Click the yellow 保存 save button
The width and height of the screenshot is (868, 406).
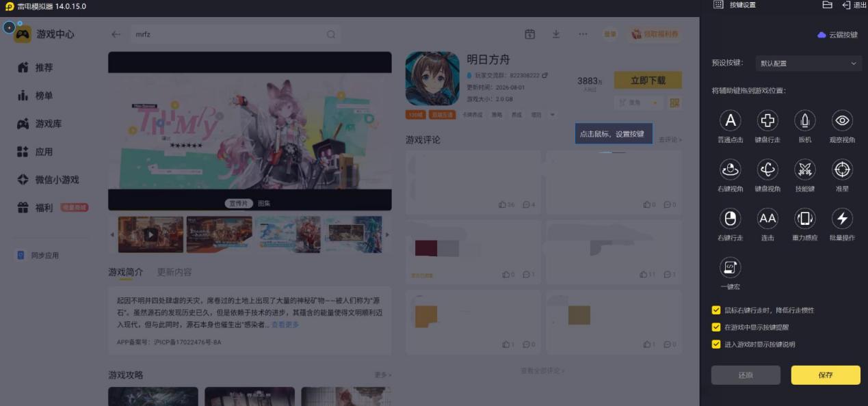pos(826,375)
